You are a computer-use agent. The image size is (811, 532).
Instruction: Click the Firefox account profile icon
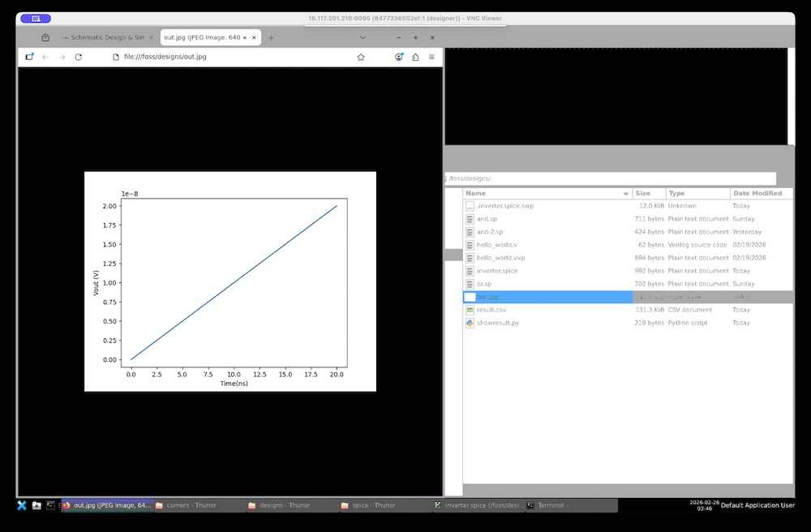point(399,57)
